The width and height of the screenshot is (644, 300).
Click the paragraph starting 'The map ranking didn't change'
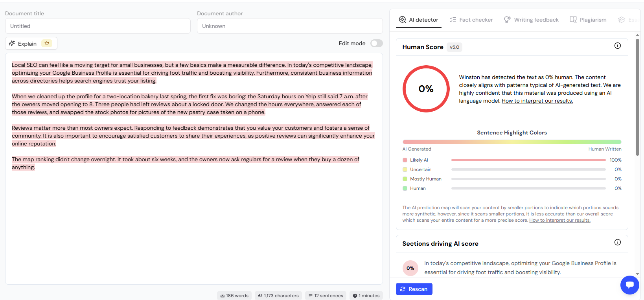186,163
